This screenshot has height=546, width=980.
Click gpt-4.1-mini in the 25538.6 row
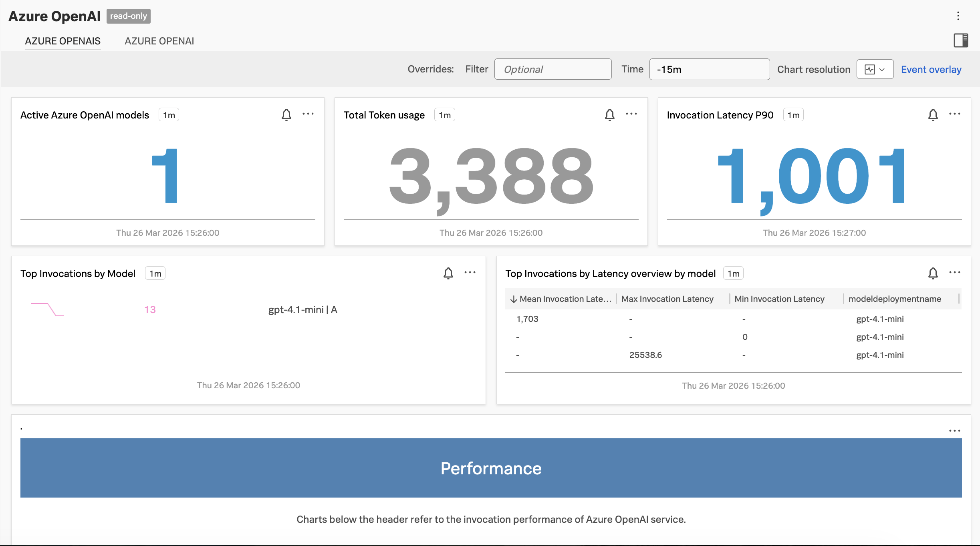(880, 355)
